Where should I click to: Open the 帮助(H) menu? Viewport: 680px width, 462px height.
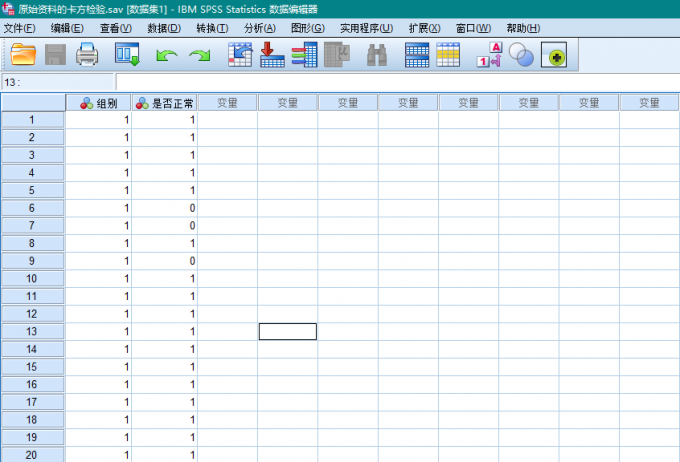point(523,28)
